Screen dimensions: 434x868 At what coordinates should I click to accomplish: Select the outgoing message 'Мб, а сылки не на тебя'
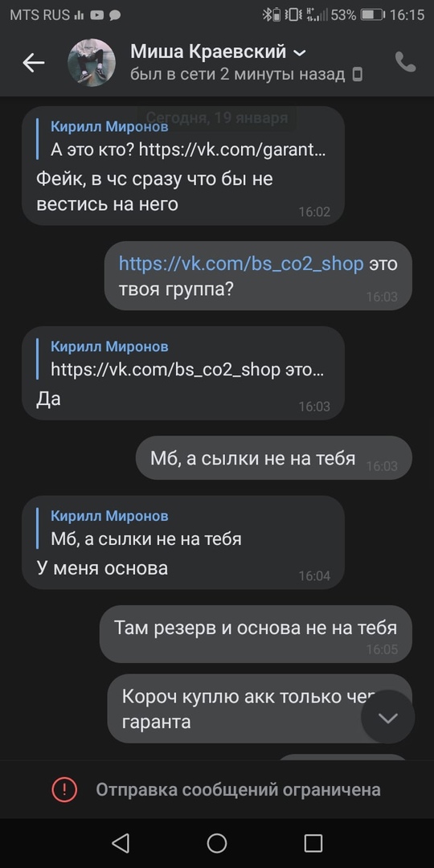274,458
